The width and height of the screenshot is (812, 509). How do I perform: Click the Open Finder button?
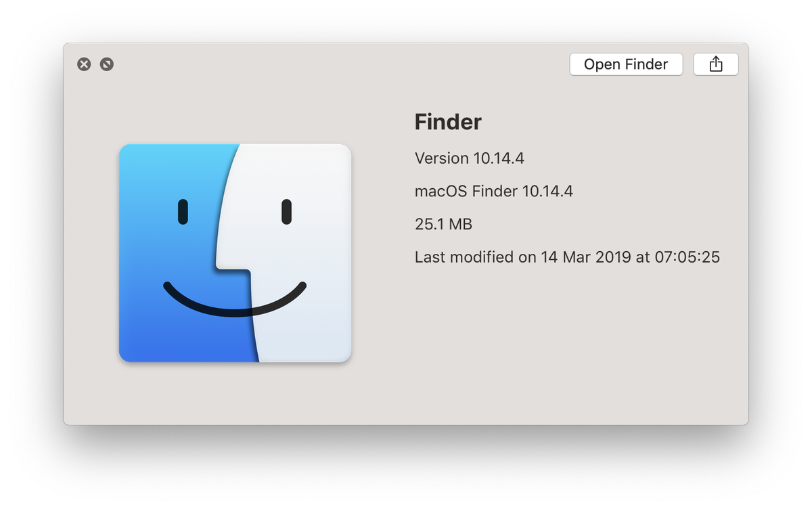[626, 64]
